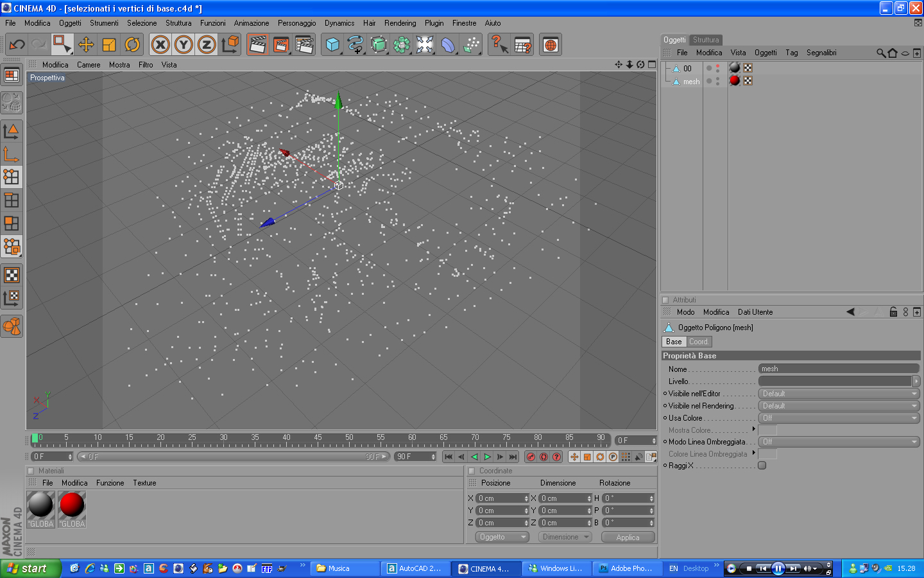Click the Play forward button

coord(487,457)
